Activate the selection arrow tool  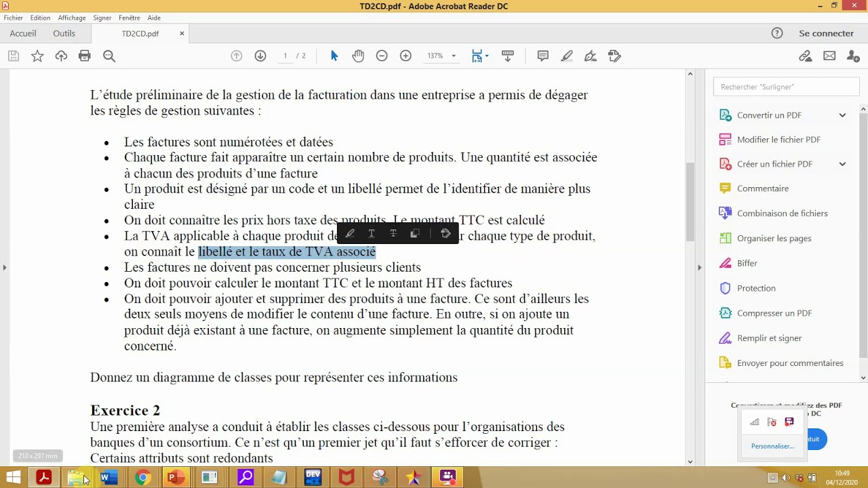coord(334,56)
